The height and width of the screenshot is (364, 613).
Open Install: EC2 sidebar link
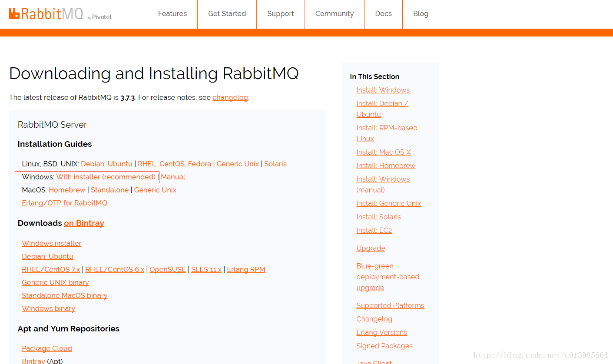pos(374,230)
